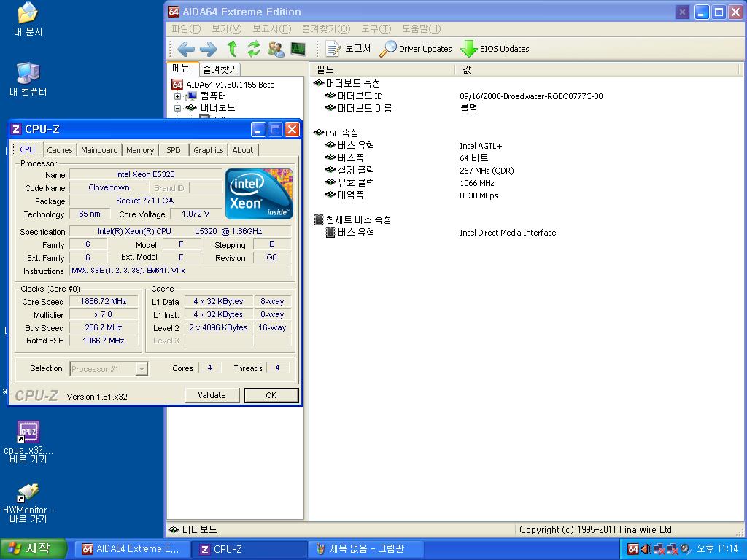Open the 즐겨찾기(O) menu in AIDA64

click(x=326, y=29)
